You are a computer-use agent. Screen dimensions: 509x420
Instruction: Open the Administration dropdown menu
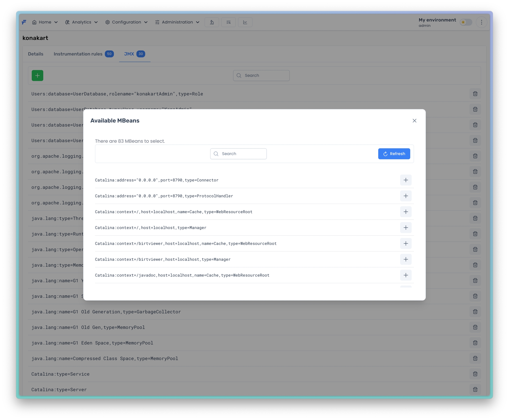[x=177, y=22]
